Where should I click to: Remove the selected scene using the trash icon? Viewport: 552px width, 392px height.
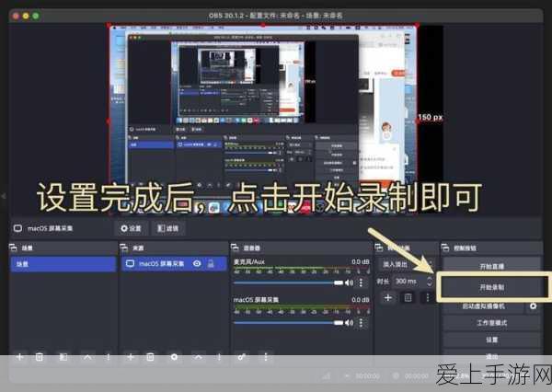(x=40, y=357)
